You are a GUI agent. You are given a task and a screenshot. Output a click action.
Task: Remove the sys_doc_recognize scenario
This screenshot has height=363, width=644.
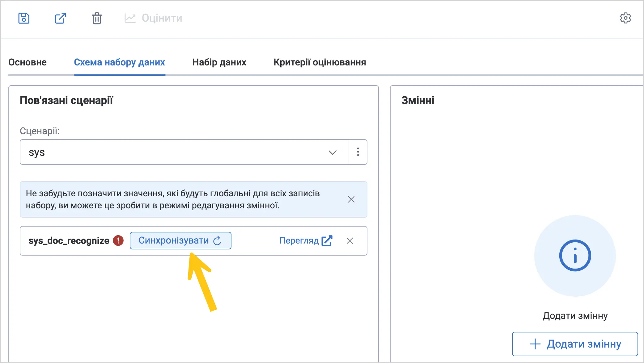coord(350,241)
